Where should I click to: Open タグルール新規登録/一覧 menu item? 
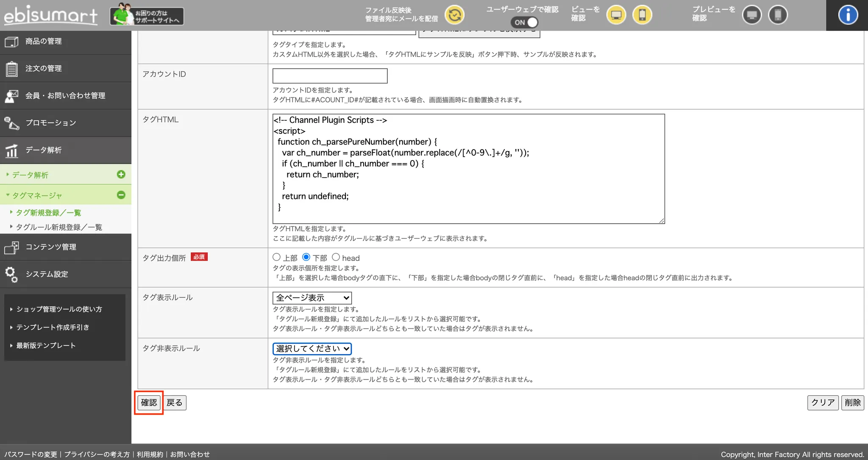coord(59,227)
